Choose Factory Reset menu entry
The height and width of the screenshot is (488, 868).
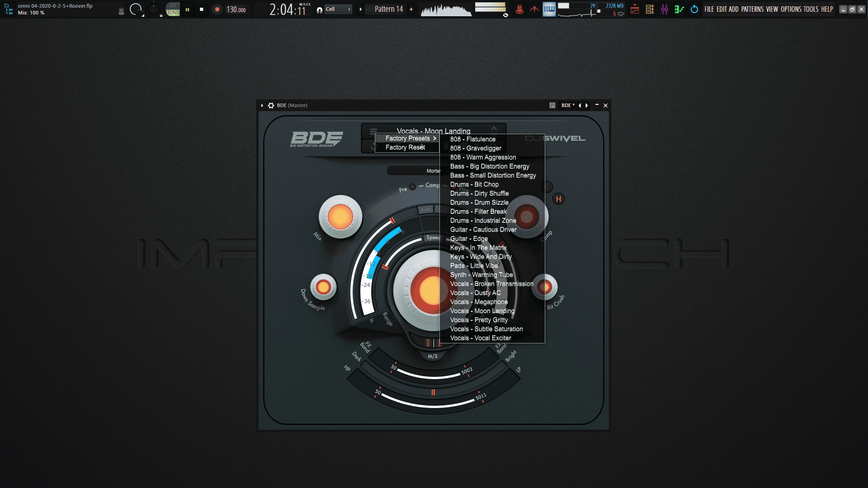(407, 147)
